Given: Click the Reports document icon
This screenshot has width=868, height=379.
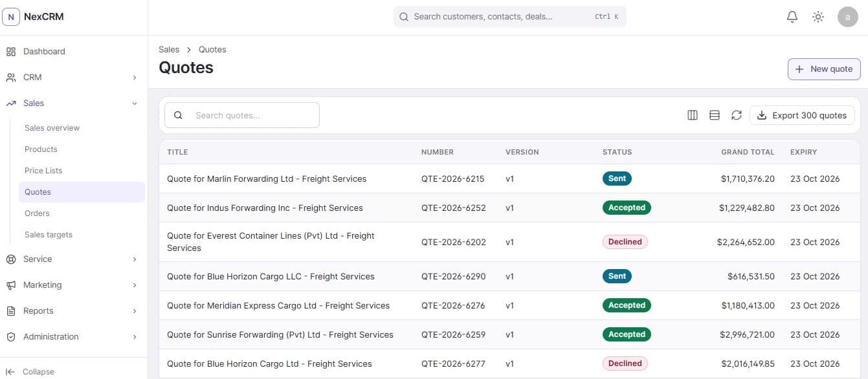Looking at the screenshot, I should (x=11, y=311).
